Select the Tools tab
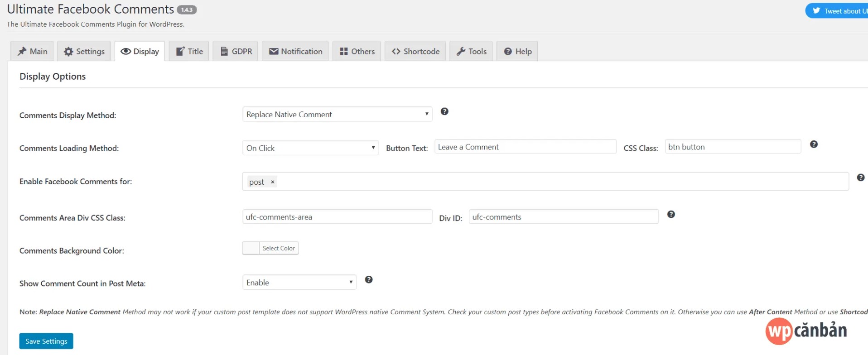This screenshot has width=868, height=355. 471,52
